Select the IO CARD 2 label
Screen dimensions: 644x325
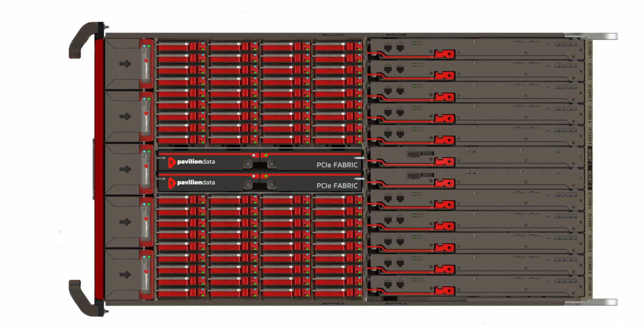coord(589,70)
